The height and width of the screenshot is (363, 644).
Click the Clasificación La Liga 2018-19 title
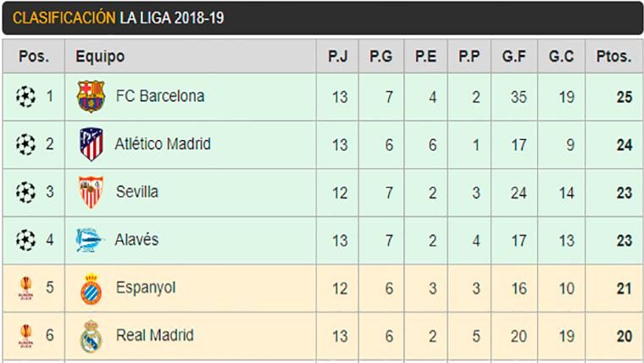click(x=119, y=17)
